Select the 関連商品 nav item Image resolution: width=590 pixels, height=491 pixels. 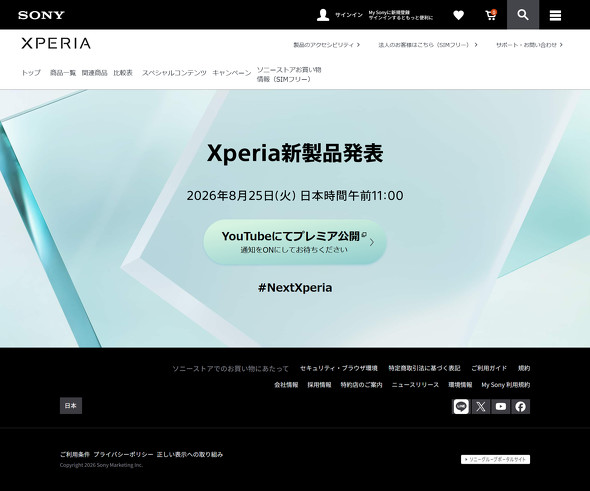pyautogui.click(x=94, y=73)
